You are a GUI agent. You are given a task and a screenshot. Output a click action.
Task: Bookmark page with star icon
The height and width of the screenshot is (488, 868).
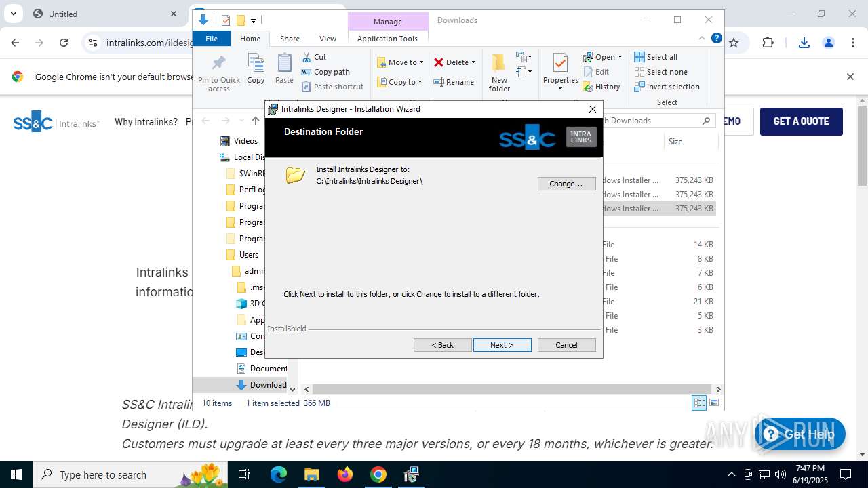coord(734,43)
